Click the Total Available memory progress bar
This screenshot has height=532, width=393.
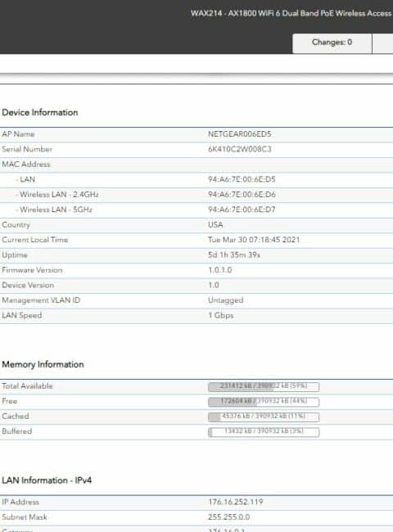coord(264,386)
